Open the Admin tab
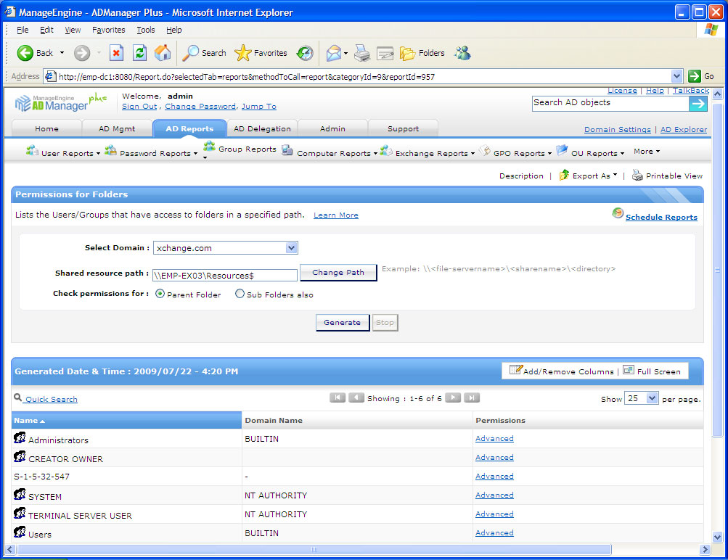This screenshot has width=728, height=560. pos(332,128)
